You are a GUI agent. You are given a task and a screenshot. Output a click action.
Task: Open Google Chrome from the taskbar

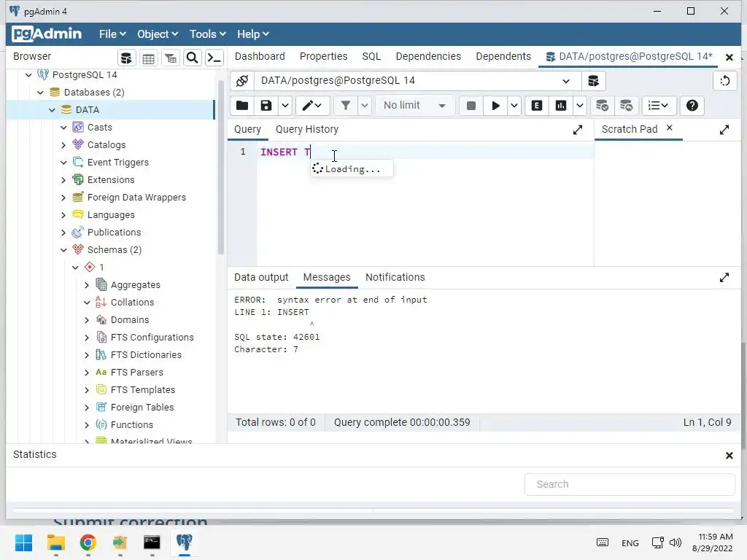coord(88,542)
